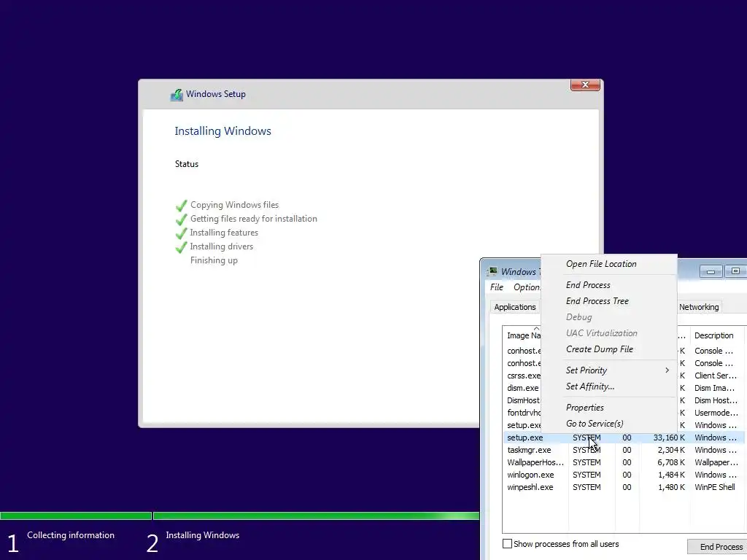The height and width of the screenshot is (560, 747).
Task: Open the File menu in Task Manager
Action: pos(496,287)
